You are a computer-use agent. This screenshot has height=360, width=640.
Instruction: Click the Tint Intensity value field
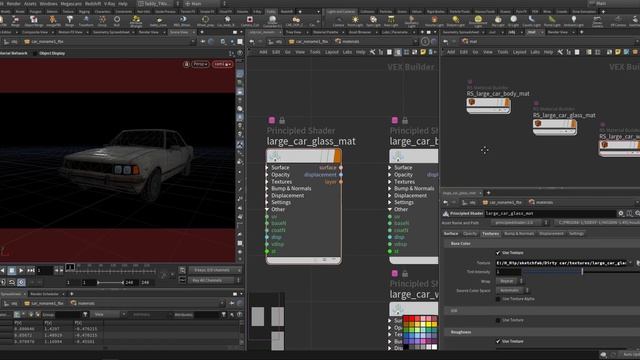(x=509, y=272)
